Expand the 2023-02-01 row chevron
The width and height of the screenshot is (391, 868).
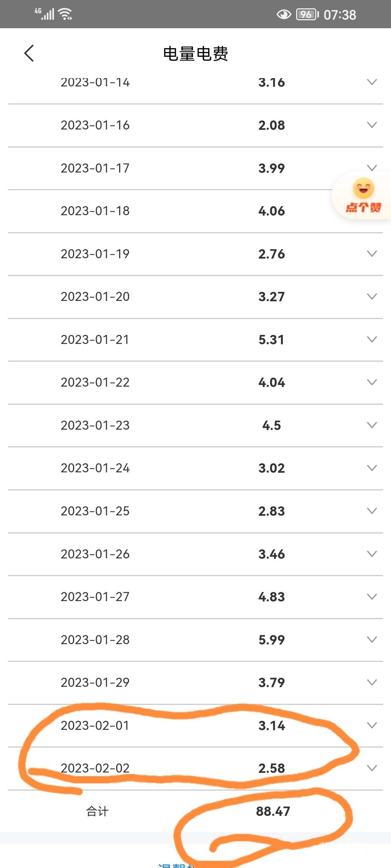372,726
